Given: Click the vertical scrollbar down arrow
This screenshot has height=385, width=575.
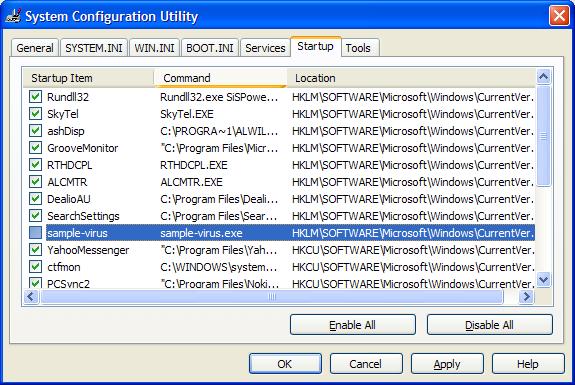Looking at the screenshot, I should click(x=543, y=280).
